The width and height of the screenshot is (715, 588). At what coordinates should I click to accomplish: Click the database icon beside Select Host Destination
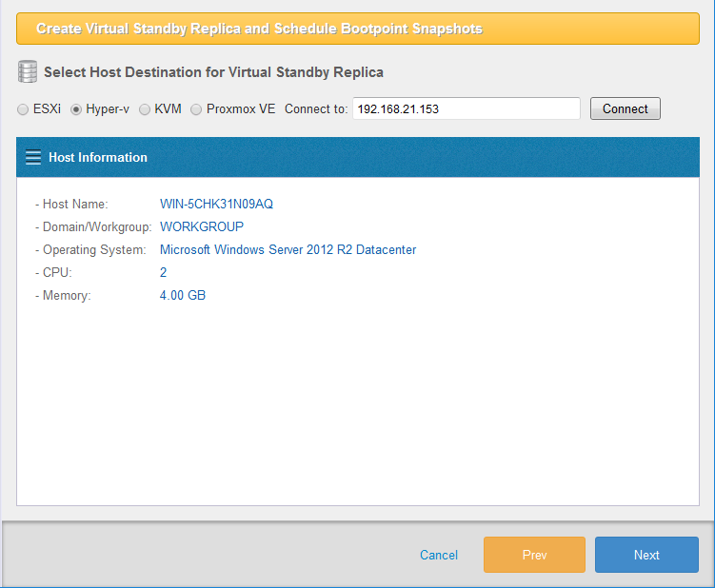click(28, 71)
